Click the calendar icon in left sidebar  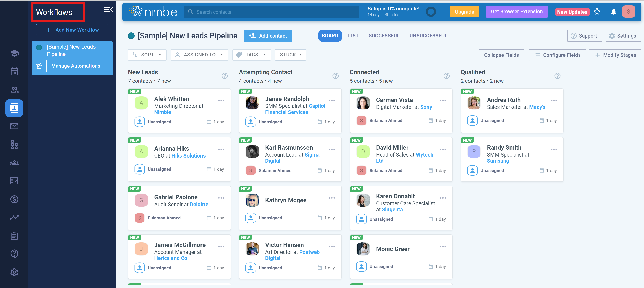(x=14, y=72)
